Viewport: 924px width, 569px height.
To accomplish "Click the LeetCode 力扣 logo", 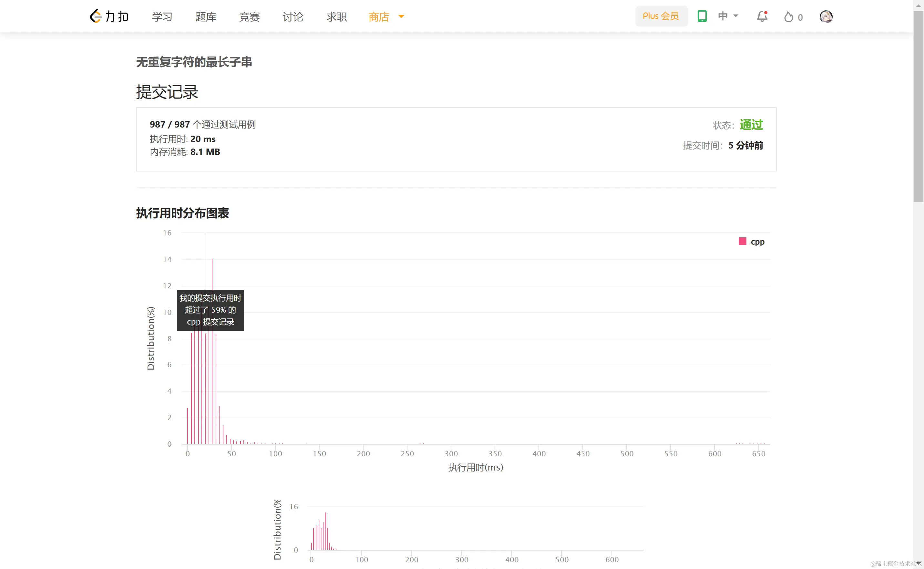I will 109,16.
